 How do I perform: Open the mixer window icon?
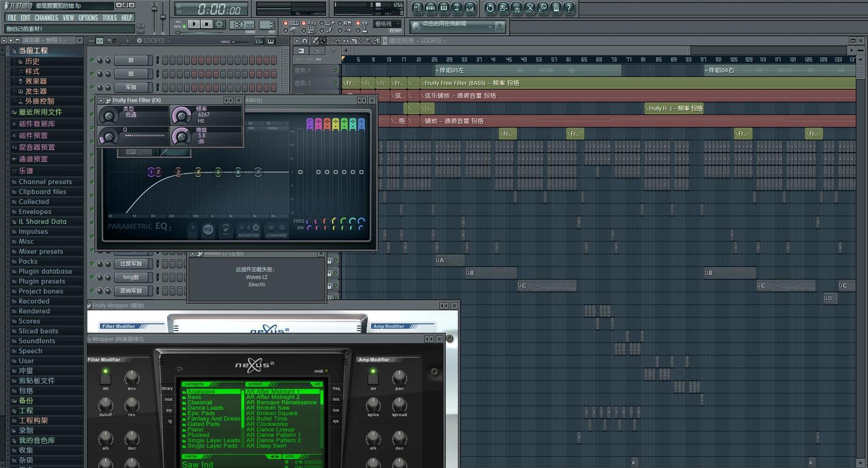tap(470, 8)
